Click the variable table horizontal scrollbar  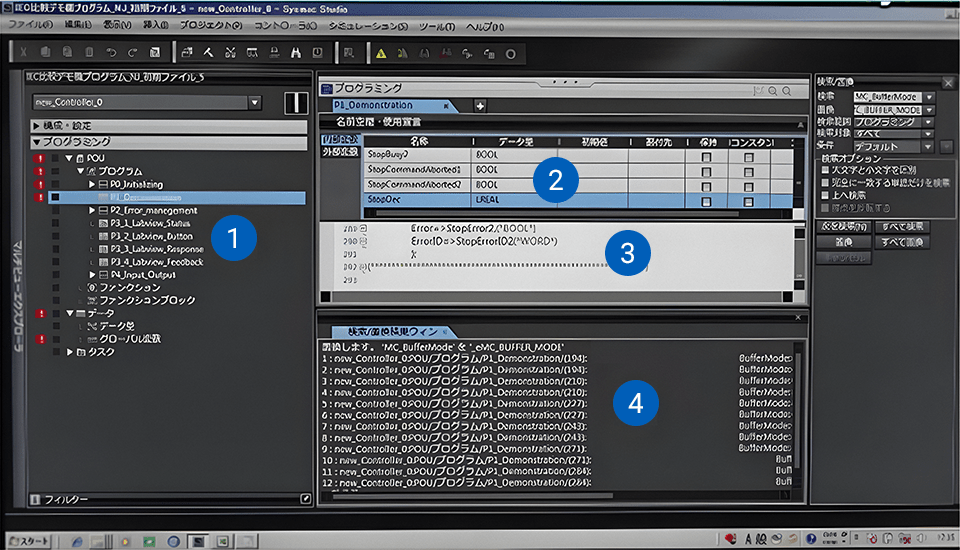(x=556, y=214)
